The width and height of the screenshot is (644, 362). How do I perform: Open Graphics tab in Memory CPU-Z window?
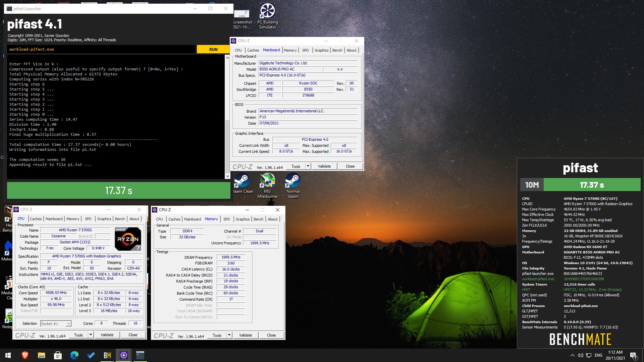tap(243, 219)
